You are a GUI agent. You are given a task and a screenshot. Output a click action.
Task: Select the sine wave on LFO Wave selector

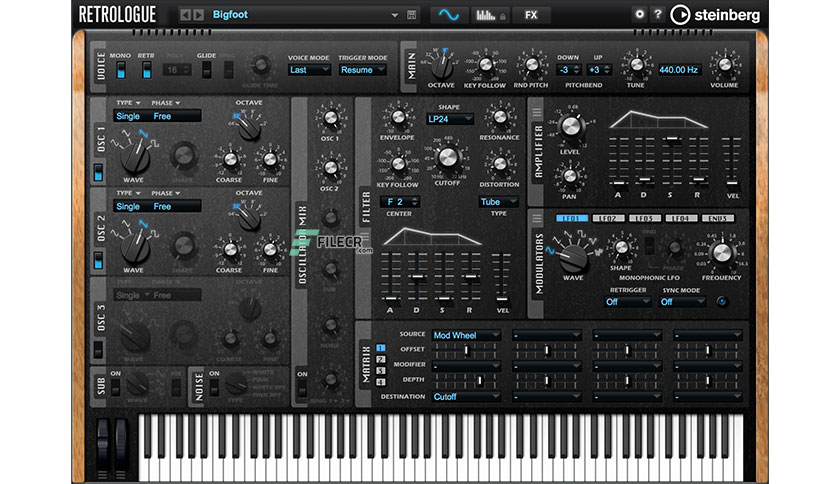click(550, 251)
